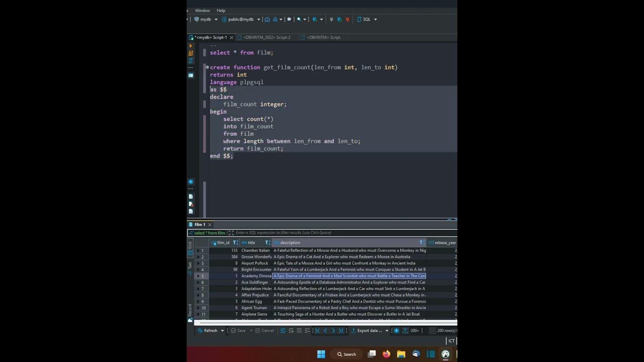This screenshot has height=362, width=644.
Task: Switch to the <DBHRITM_2022> Script-2 tab
Action: tap(267, 37)
